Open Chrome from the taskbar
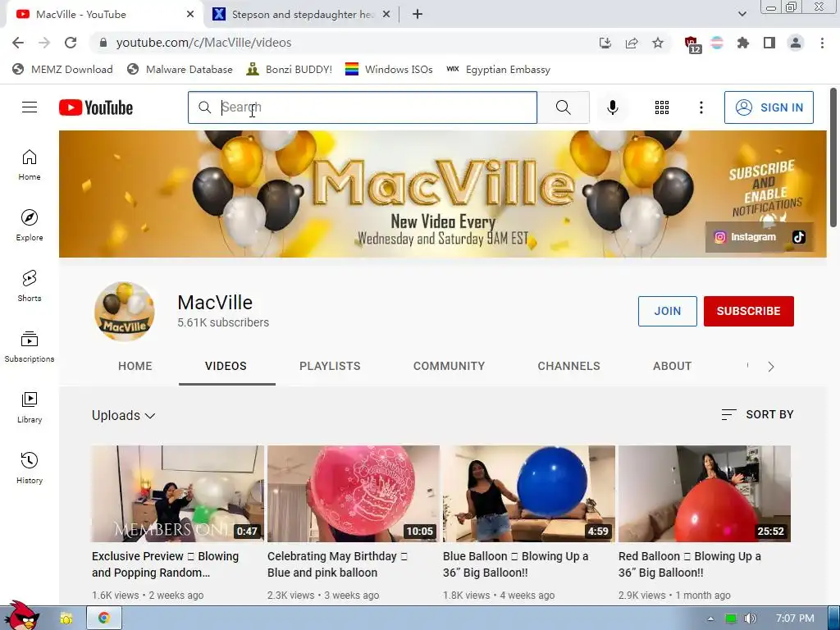This screenshot has width=840, height=630. pyautogui.click(x=104, y=618)
